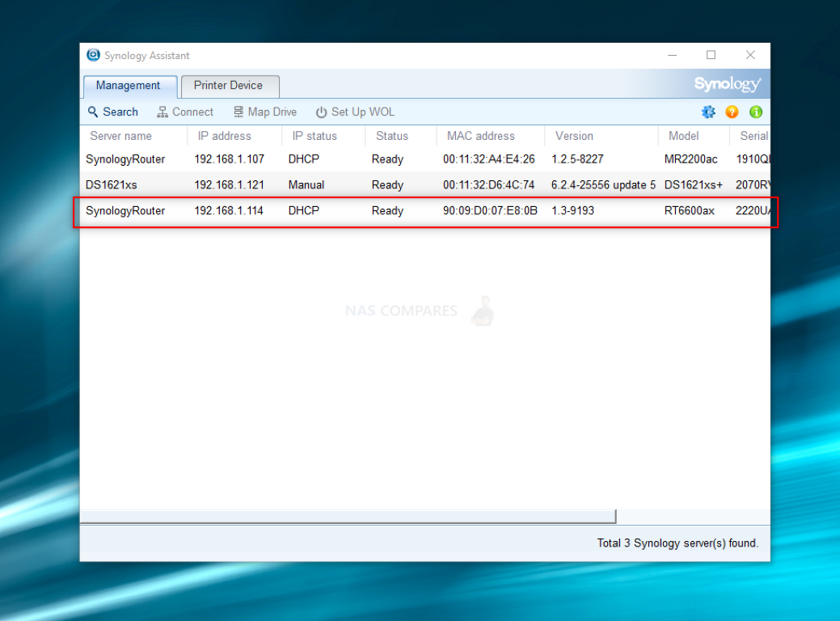Sort by IP status column header
840x621 pixels.
point(323,136)
